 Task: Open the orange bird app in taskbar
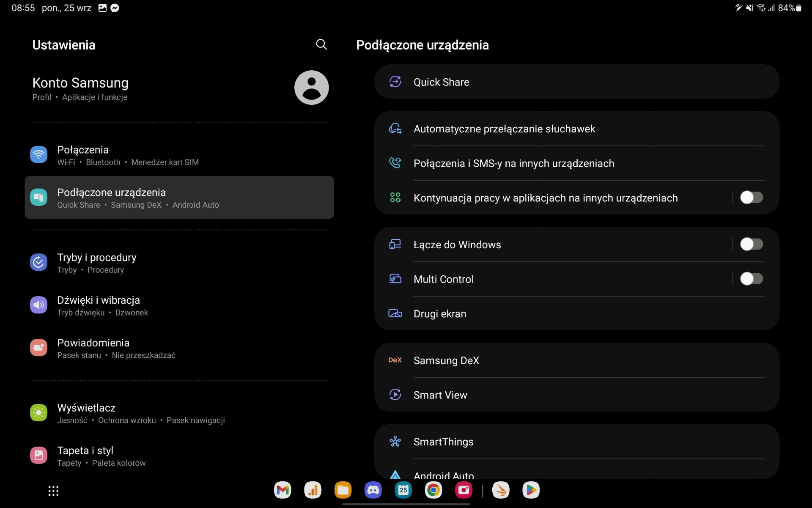[x=501, y=490]
